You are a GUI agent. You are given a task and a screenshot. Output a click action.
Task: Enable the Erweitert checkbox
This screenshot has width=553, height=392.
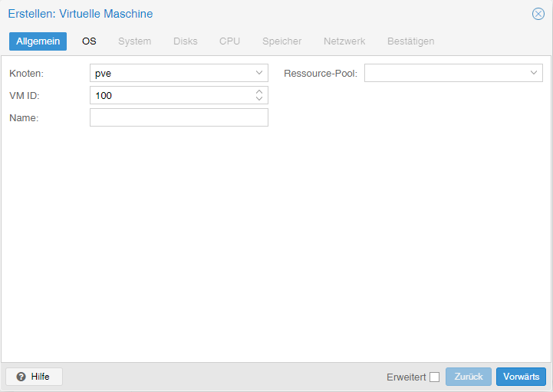point(434,377)
